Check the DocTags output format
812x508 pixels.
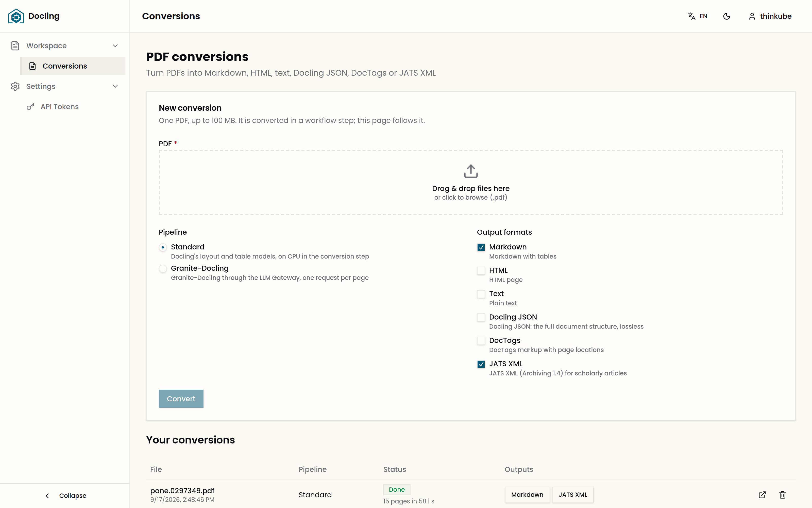pyautogui.click(x=481, y=341)
